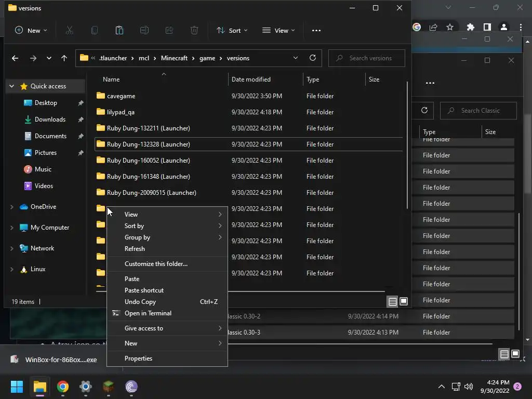
Task: Go up one folder level arrow
Action: pyautogui.click(x=64, y=58)
